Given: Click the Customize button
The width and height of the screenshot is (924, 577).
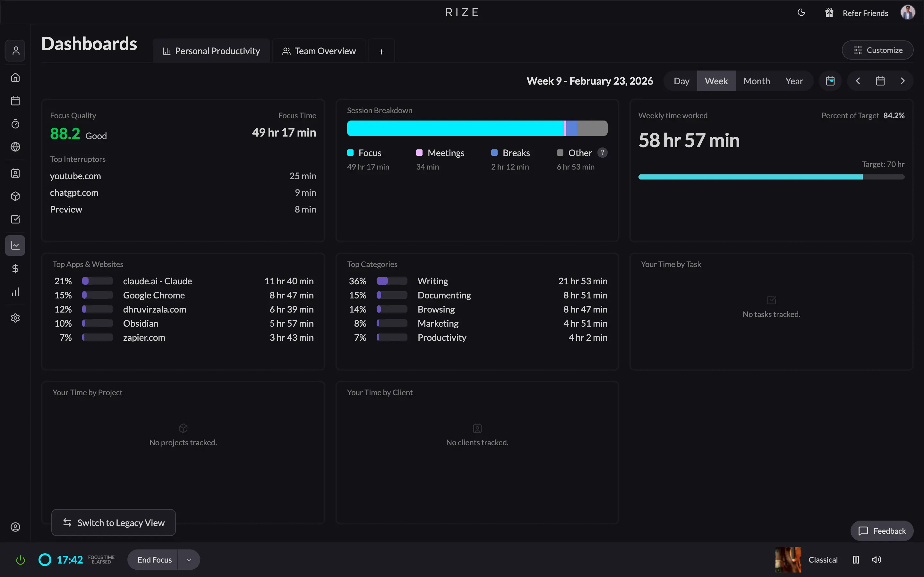Looking at the screenshot, I should point(877,50).
